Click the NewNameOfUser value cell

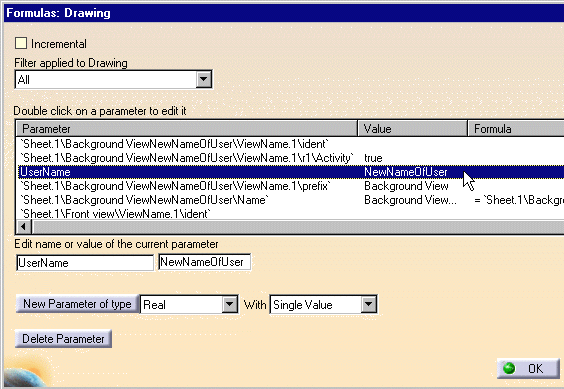[x=406, y=172]
